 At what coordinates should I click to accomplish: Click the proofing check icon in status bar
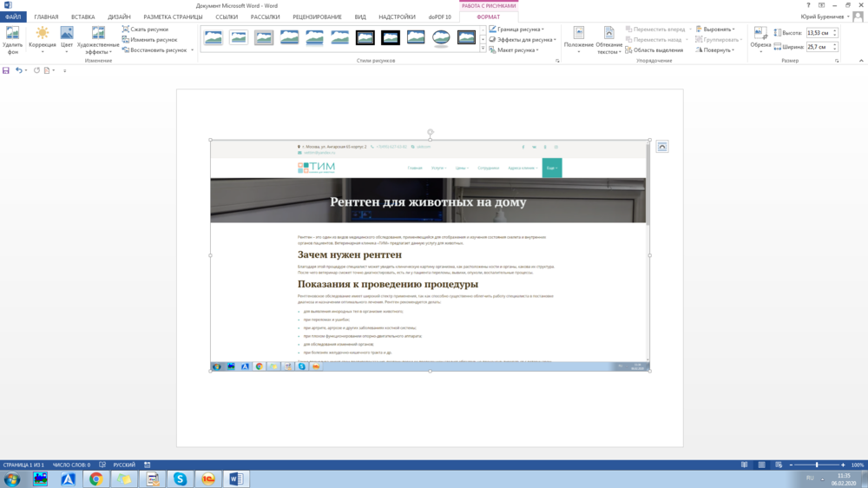[x=102, y=465]
